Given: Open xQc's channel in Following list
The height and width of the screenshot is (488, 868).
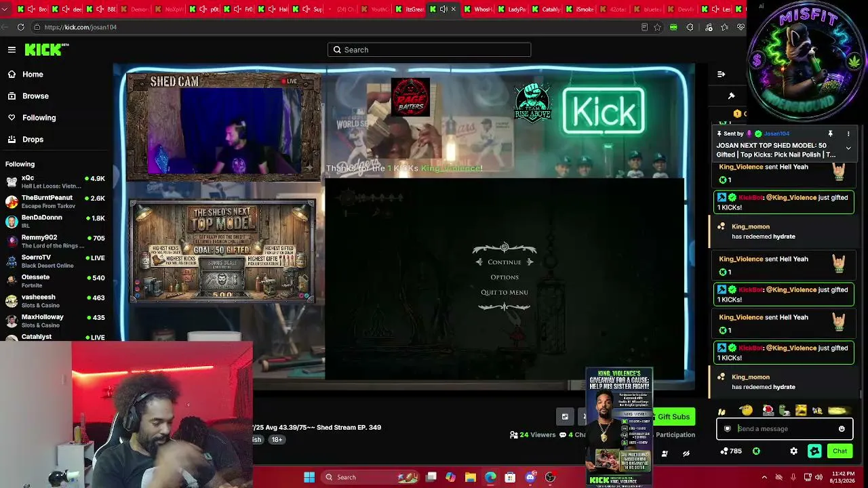Looking at the screenshot, I should [55, 182].
